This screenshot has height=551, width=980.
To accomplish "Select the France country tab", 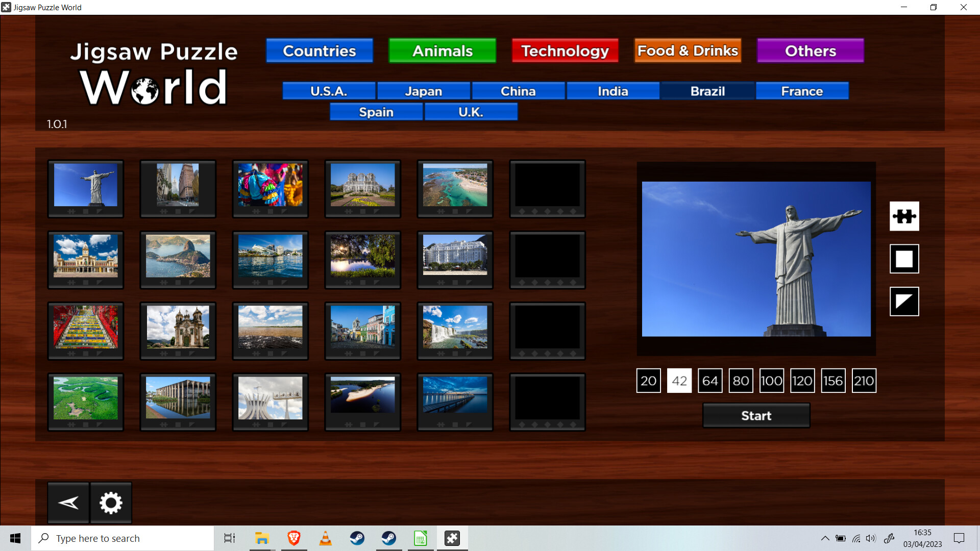I will pos(801,91).
